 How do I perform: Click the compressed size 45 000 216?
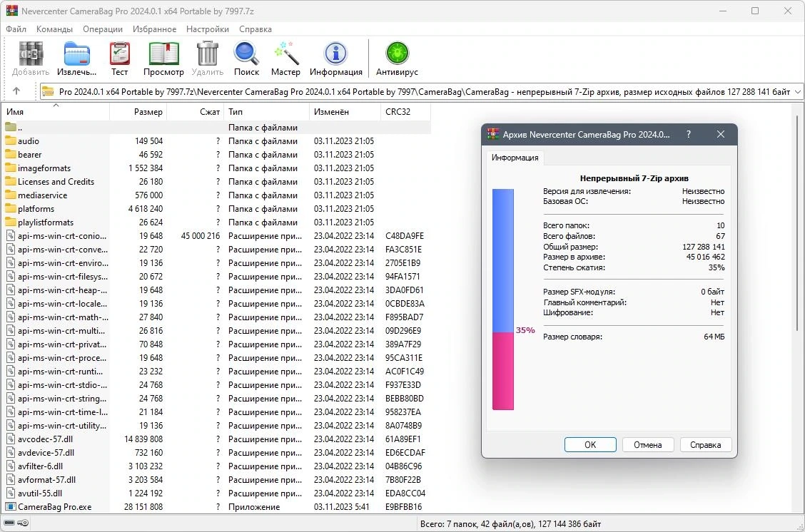(x=201, y=235)
